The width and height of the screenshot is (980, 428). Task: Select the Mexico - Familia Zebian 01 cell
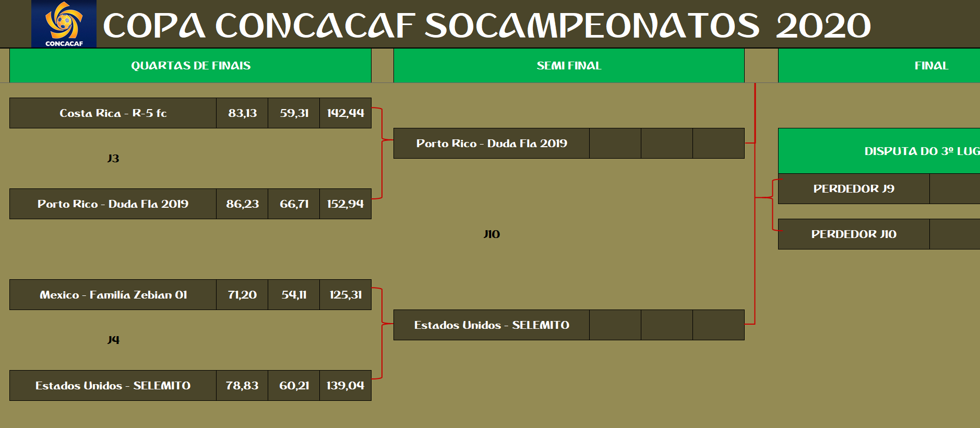pyautogui.click(x=113, y=295)
